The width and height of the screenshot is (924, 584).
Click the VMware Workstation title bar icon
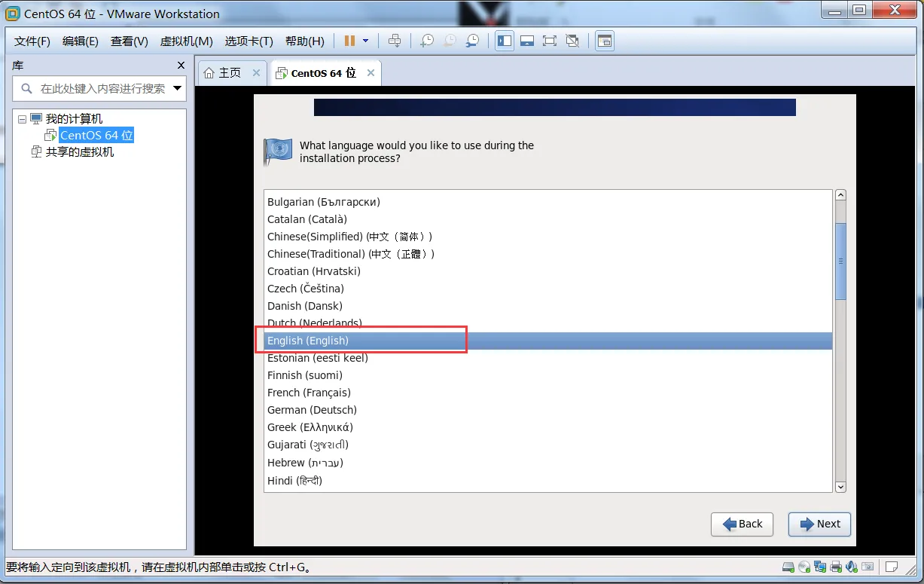point(12,13)
